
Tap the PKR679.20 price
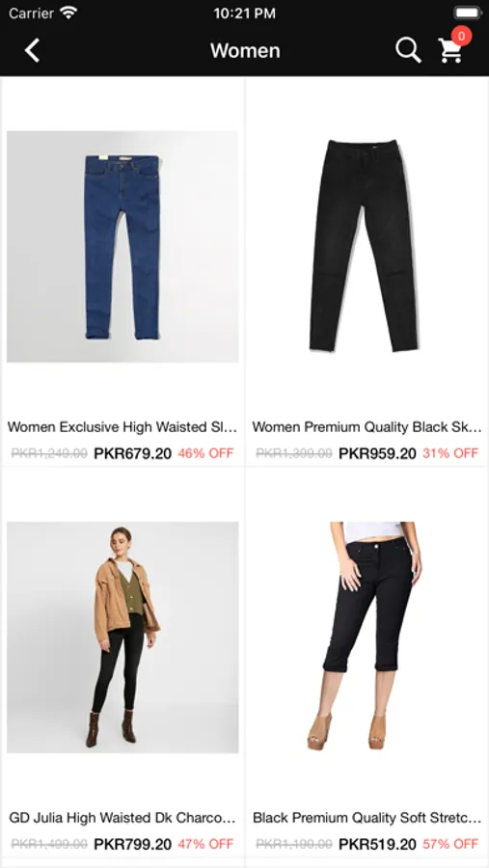tap(133, 454)
